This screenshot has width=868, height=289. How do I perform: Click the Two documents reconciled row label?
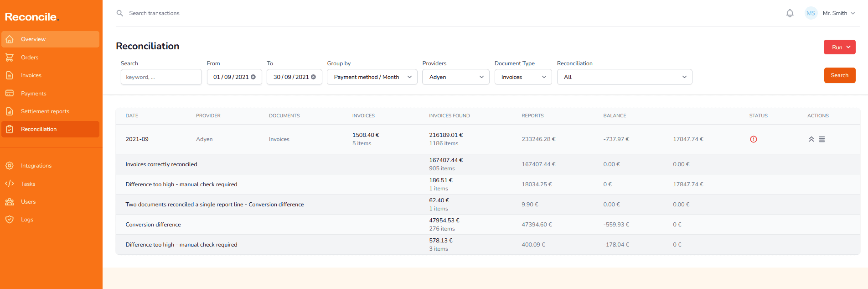click(x=215, y=205)
